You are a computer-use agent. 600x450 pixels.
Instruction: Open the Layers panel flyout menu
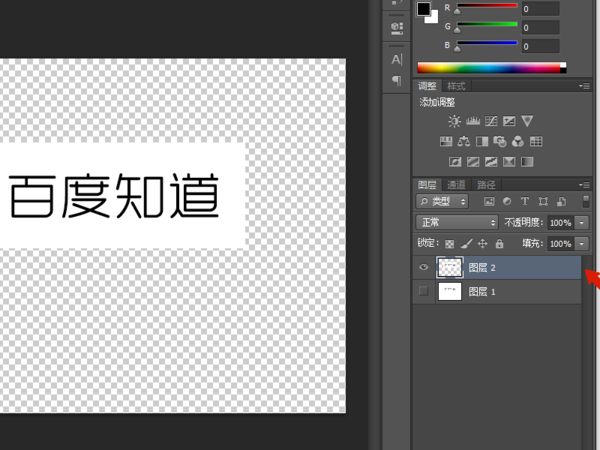pos(584,185)
